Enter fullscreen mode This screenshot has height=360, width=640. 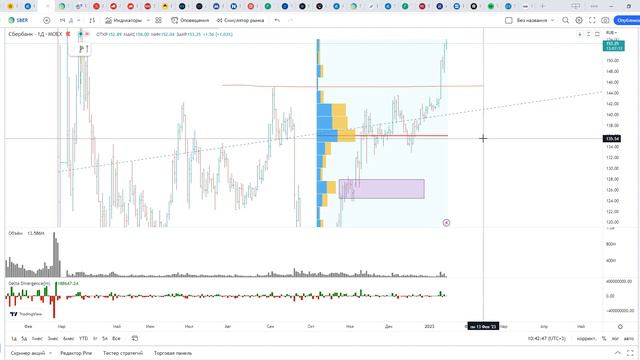(x=592, y=20)
